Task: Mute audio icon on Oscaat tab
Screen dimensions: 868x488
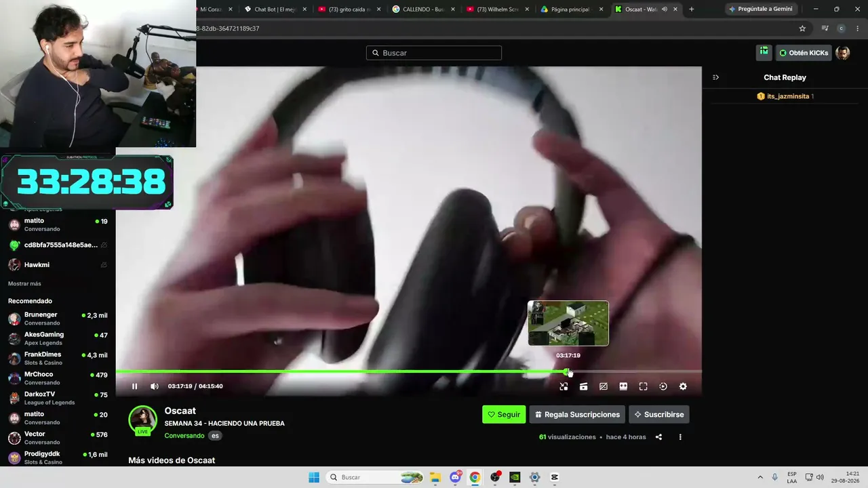Action: point(665,9)
